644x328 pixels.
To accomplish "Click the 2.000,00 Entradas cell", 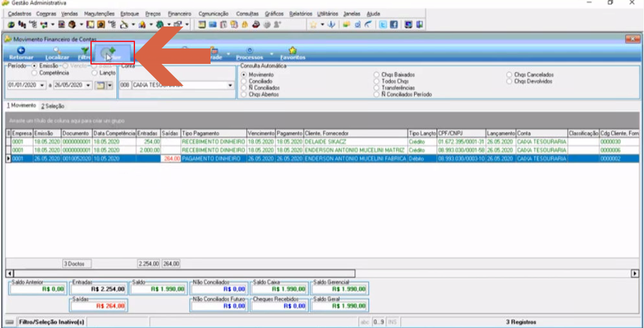I will [x=149, y=150].
